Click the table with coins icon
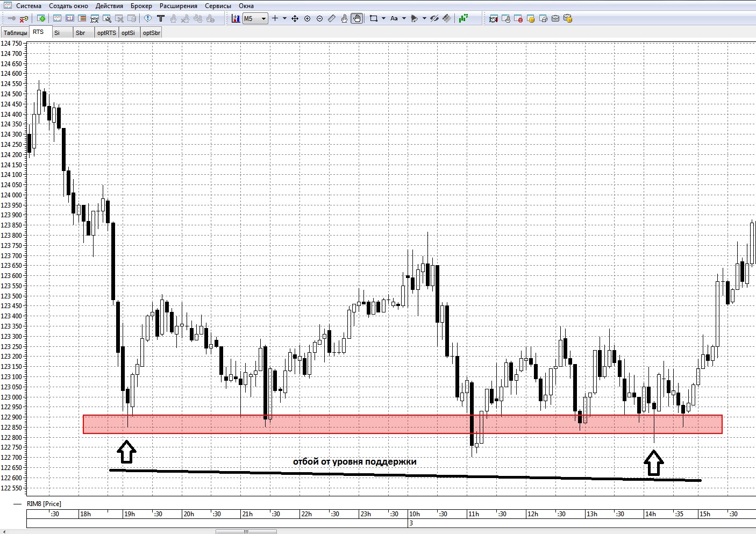This screenshot has width=756, height=534. click(x=531, y=19)
